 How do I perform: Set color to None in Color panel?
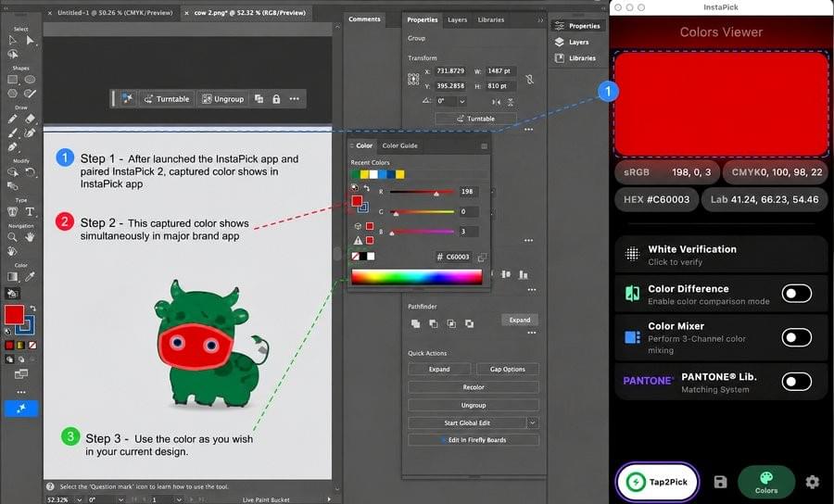pyautogui.click(x=355, y=257)
